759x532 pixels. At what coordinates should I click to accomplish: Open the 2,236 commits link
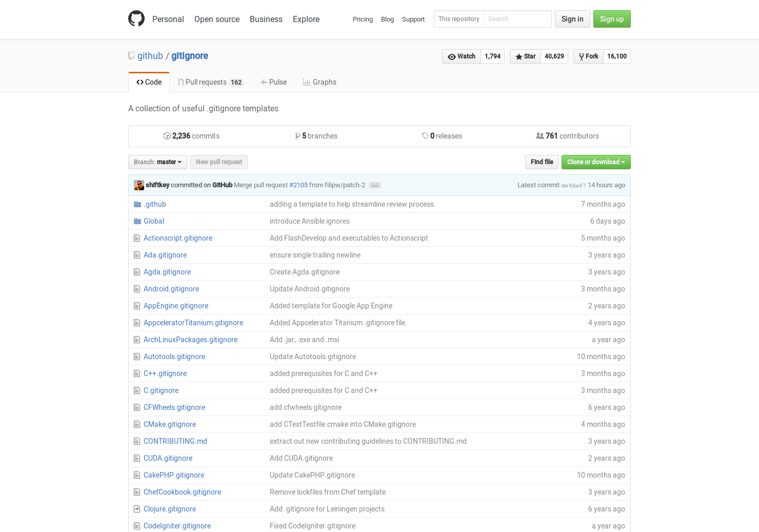(x=191, y=136)
